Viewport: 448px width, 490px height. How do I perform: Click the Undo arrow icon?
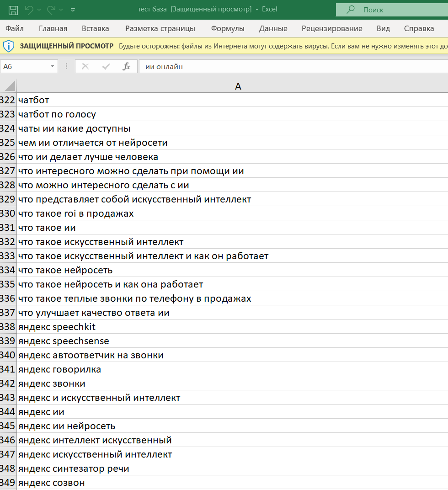click(x=29, y=10)
